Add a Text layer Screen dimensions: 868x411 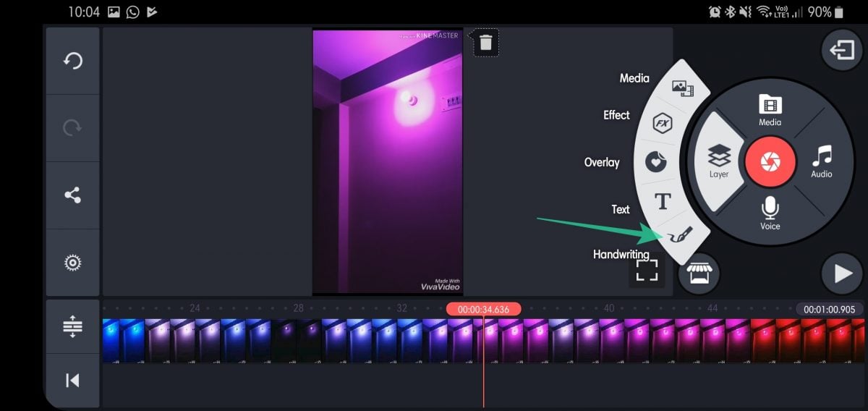tap(663, 200)
